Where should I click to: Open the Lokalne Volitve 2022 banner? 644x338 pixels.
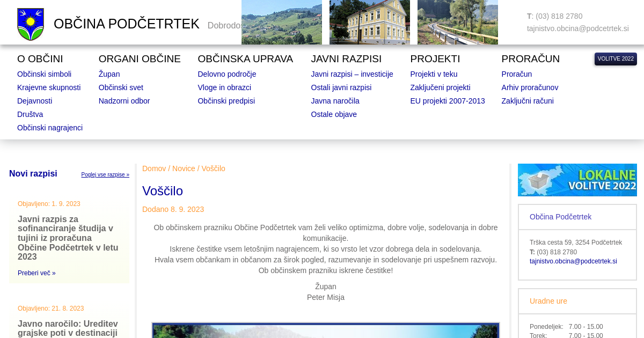tap(577, 180)
